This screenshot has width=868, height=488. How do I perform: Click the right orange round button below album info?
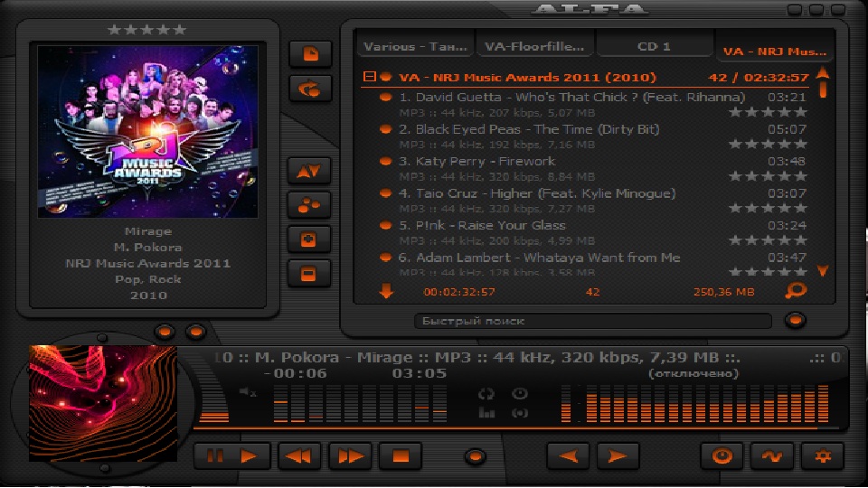195,332
